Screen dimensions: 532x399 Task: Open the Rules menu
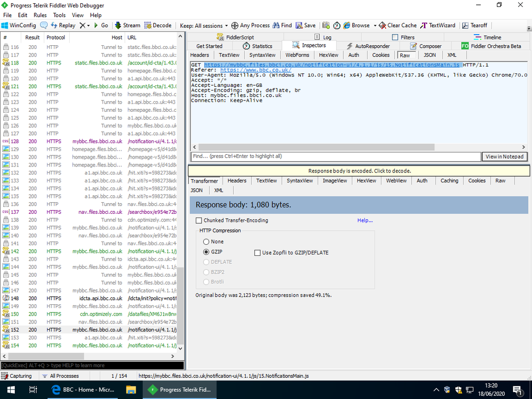pos(40,15)
